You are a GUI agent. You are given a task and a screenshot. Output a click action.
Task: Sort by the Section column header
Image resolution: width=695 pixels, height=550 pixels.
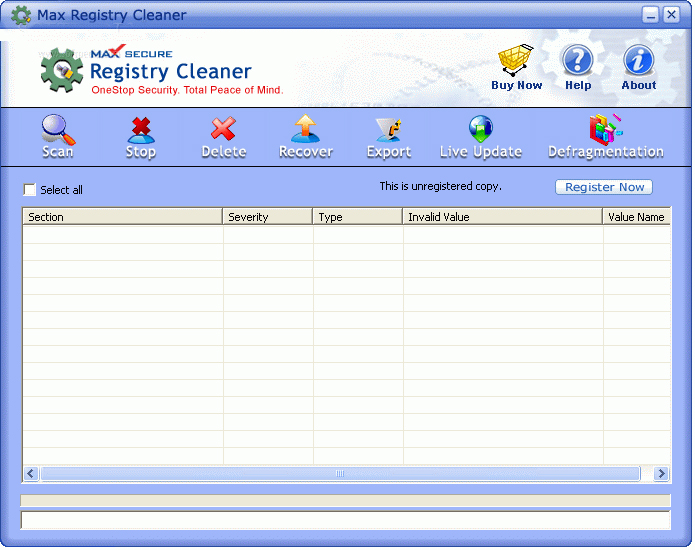pos(122,217)
